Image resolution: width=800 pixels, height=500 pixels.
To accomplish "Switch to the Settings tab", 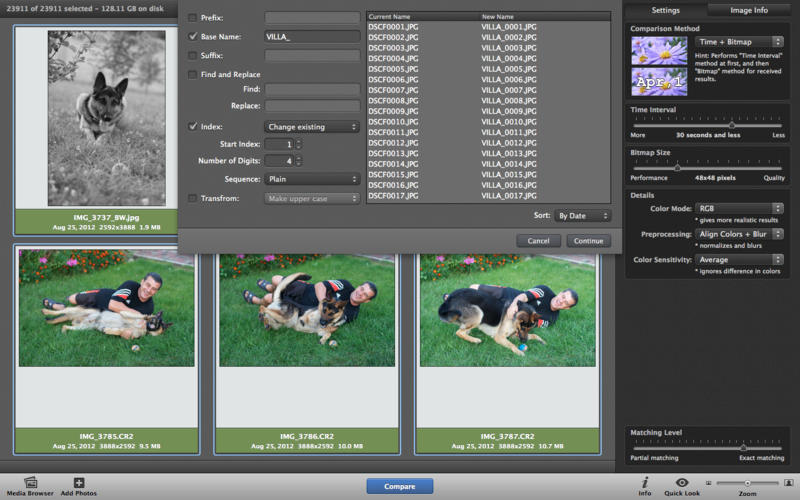I will pos(665,10).
